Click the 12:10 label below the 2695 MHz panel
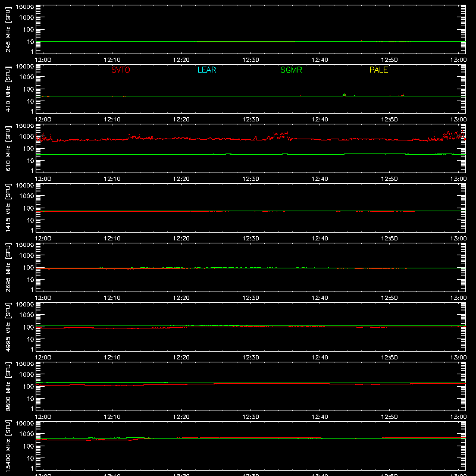Image resolution: width=476 pixels, height=476 pixels. pyautogui.click(x=112, y=298)
